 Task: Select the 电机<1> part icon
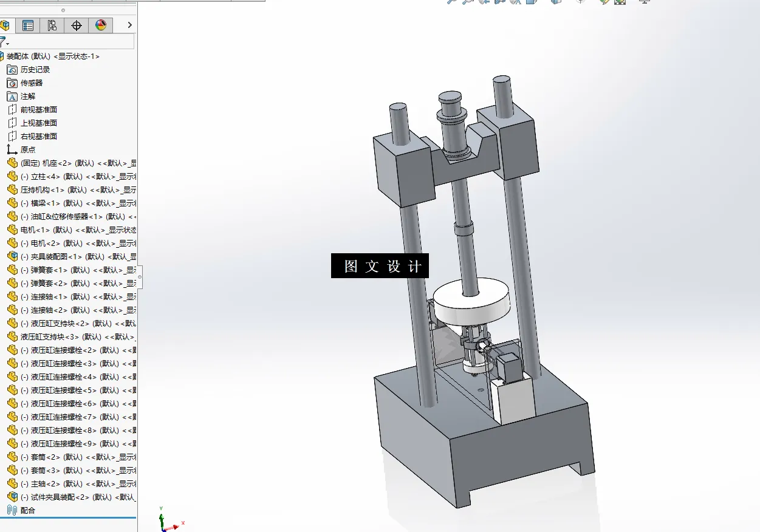pos(12,230)
